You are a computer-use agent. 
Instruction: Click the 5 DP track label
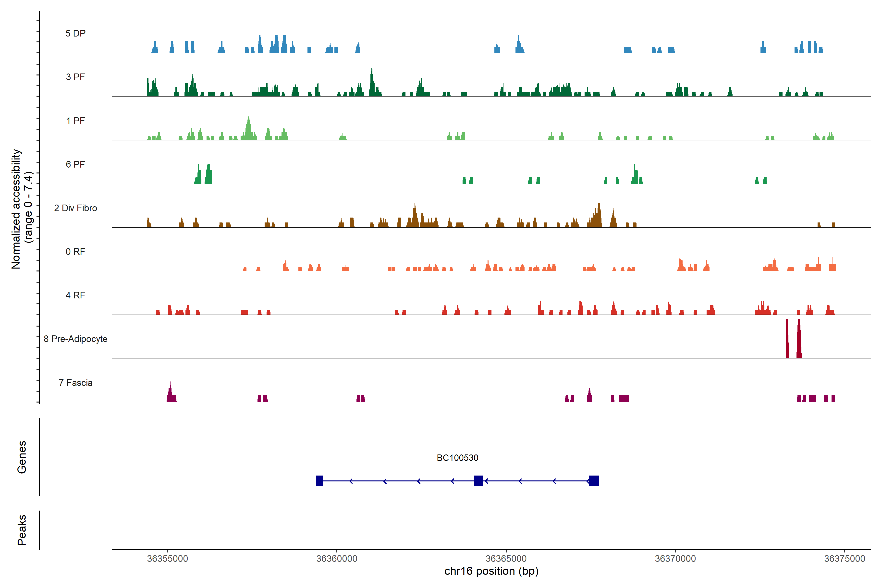click(x=75, y=33)
